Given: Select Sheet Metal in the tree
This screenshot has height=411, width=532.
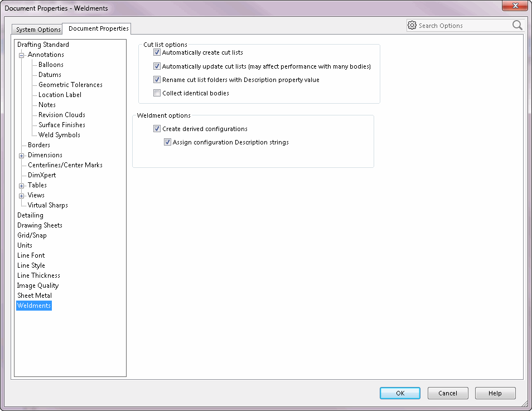Looking at the screenshot, I should pos(35,295).
